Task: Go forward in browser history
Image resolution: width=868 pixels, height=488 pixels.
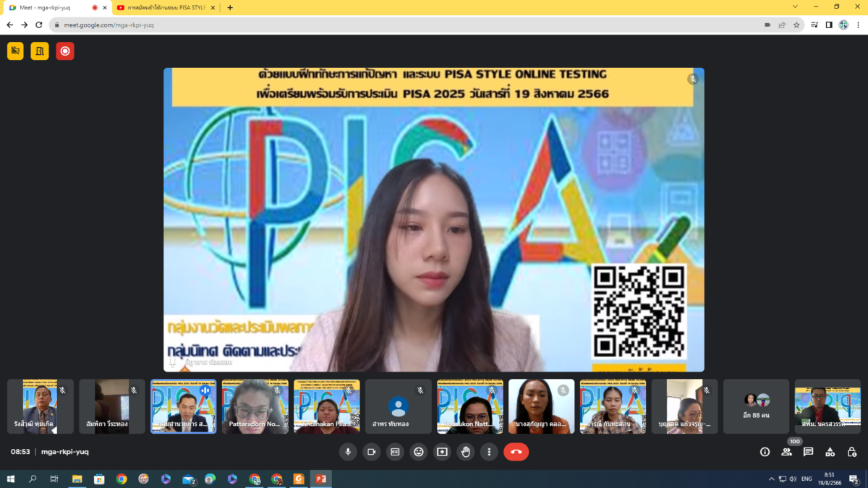Action: [x=25, y=25]
